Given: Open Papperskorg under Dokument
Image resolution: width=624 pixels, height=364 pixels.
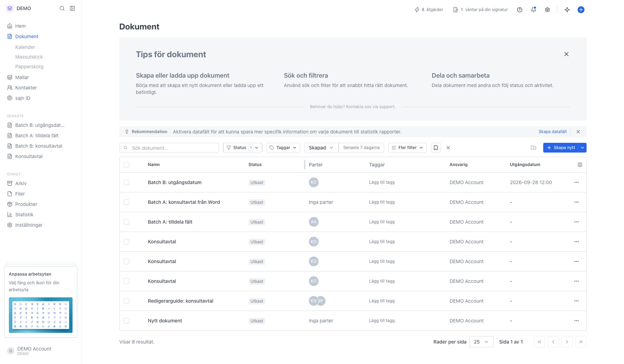Looking at the screenshot, I should [x=29, y=67].
